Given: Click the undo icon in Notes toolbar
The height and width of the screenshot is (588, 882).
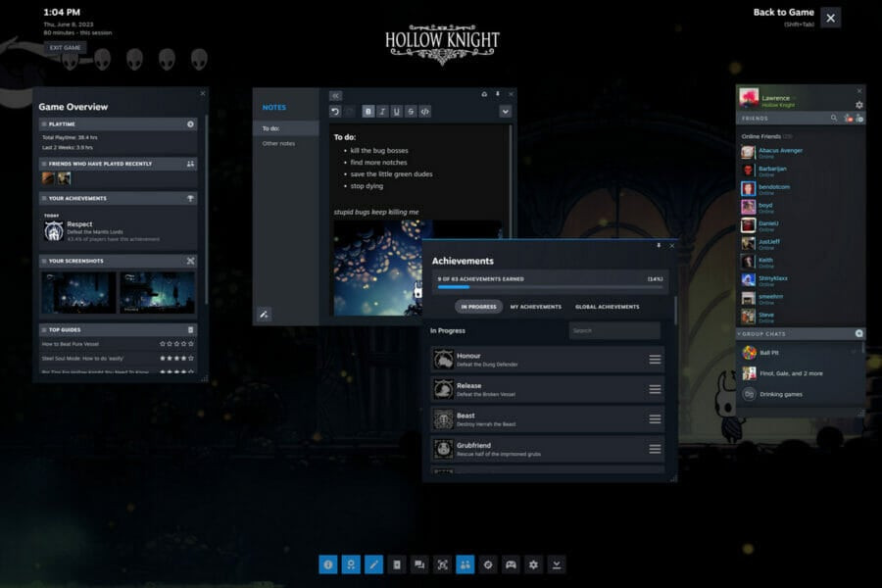Looking at the screenshot, I should tap(335, 112).
